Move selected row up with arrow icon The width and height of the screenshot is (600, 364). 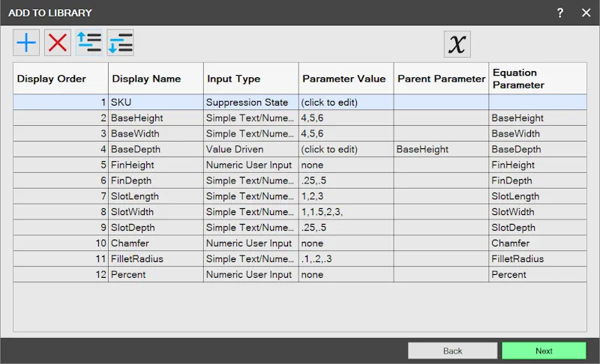(88, 43)
